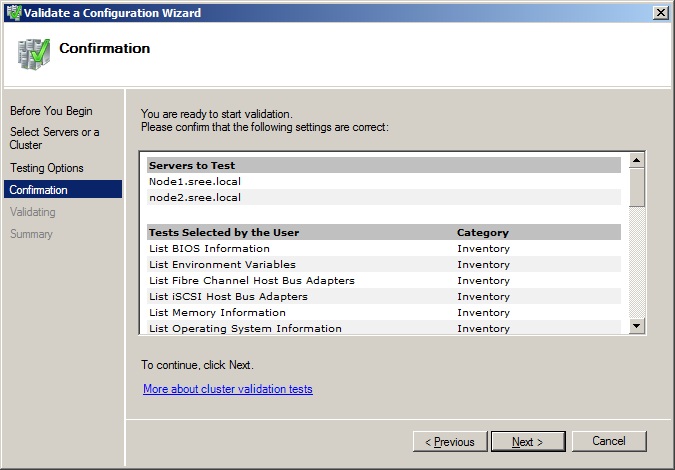
Task: Select the Confirmation step in sidebar
Action: (x=39, y=190)
